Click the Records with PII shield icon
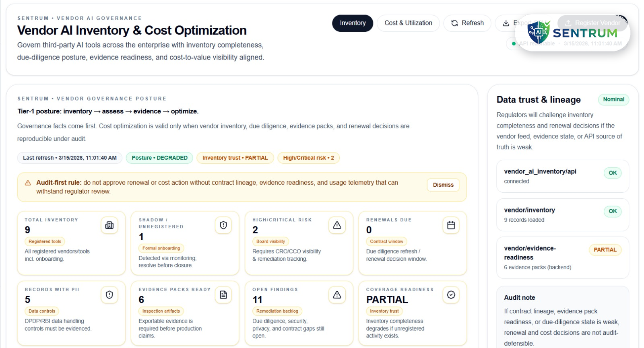This screenshot has width=644, height=348. click(x=109, y=295)
